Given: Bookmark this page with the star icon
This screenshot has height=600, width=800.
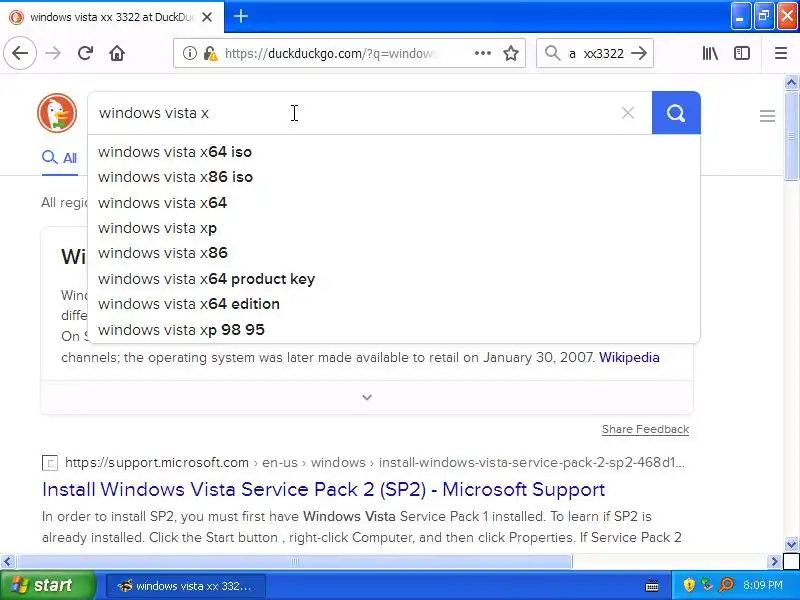Looking at the screenshot, I should click(x=511, y=53).
